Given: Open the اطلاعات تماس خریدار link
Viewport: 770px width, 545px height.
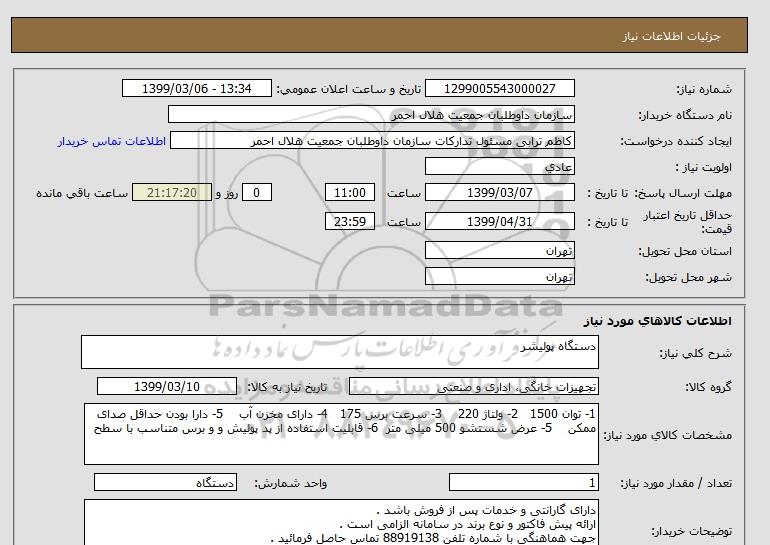Looking at the screenshot, I should tap(111, 141).
